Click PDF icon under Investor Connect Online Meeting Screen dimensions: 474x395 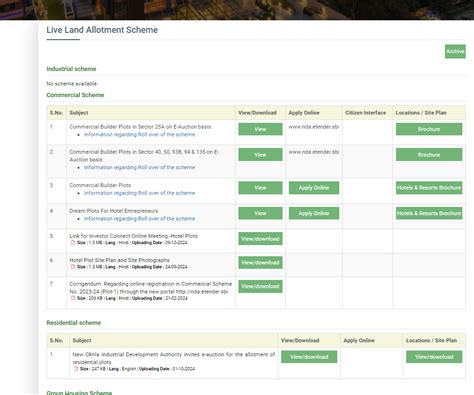73,243
